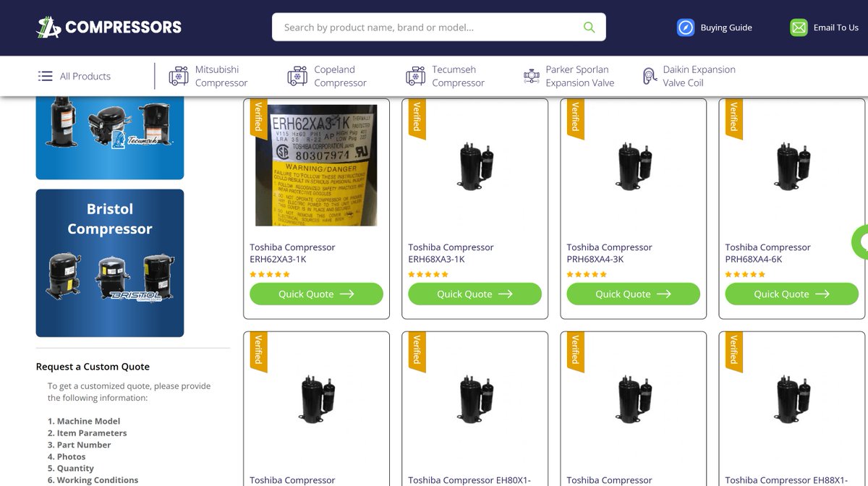The width and height of the screenshot is (868, 486).
Task: Click Quick Quote for PRH68XA4-6K
Action: pos(791,294)
